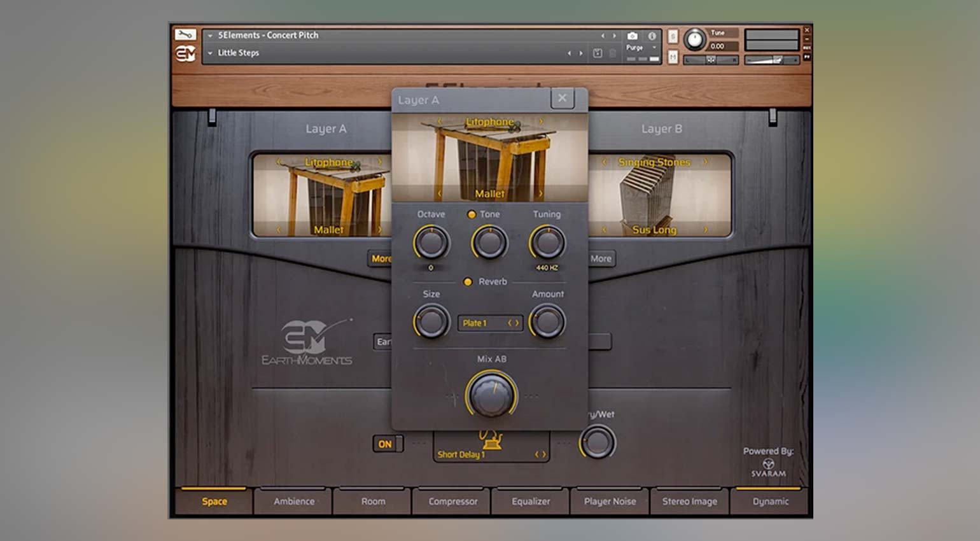The image size is (980, 541).
Task: Click the camera snapshot icon
Action: pyautogui.click(x=632, y=36)
